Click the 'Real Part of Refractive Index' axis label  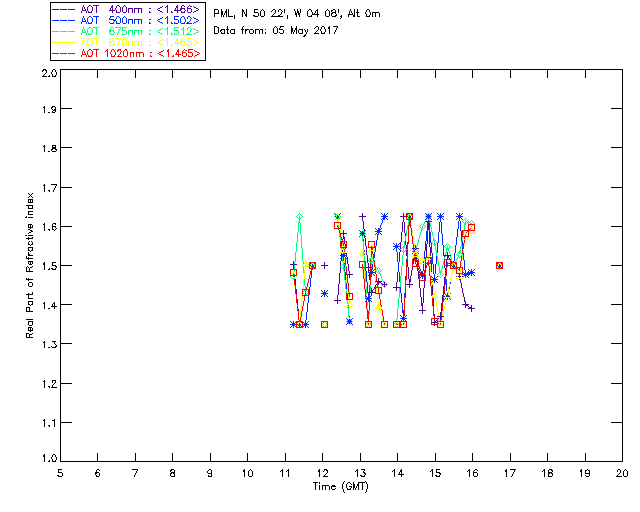click(29, 265)
